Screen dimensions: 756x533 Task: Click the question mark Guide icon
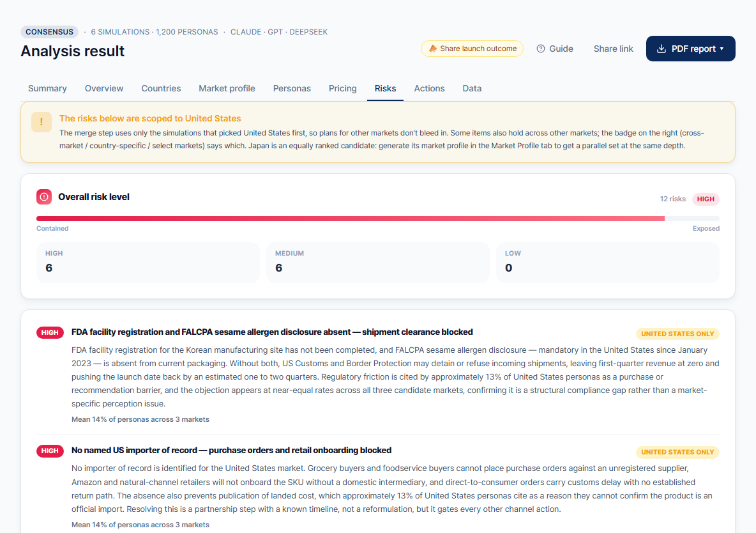point(540,49)
